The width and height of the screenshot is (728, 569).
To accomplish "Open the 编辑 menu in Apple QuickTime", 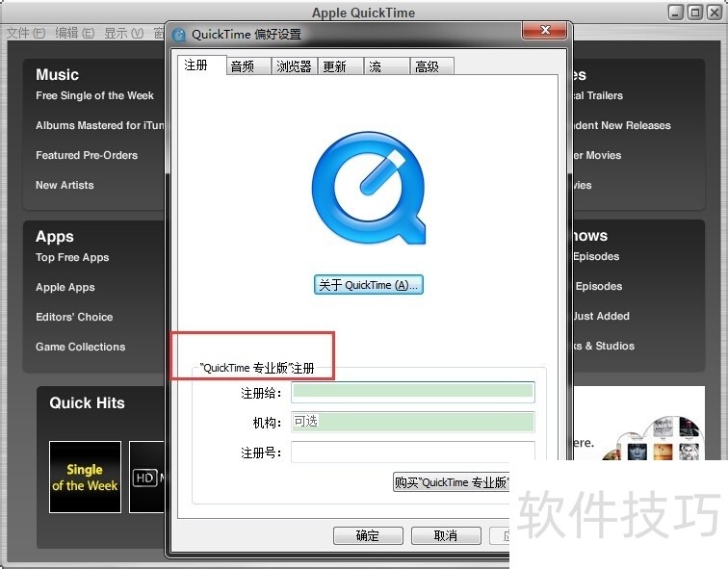I will click(74, 33).
